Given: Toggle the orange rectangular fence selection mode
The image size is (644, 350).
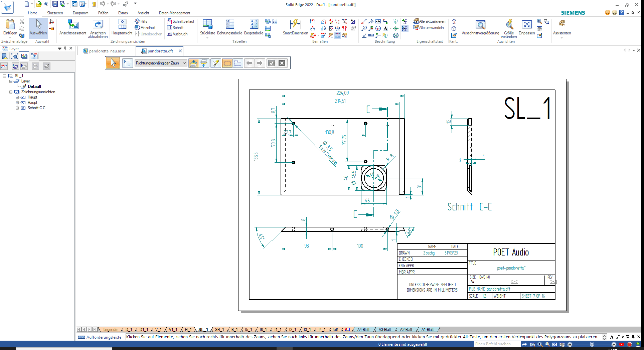Looking at the screenshot, I should coord(227,63).
